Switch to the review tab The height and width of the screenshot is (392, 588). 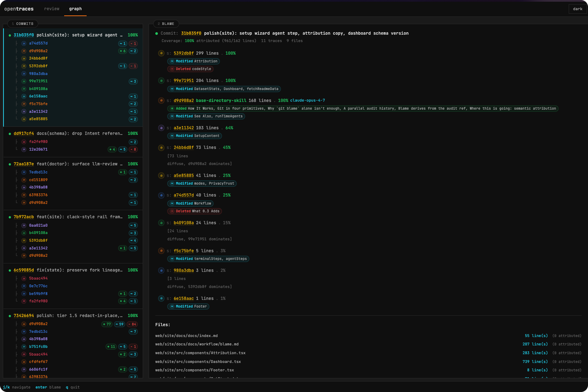(52, 9)
